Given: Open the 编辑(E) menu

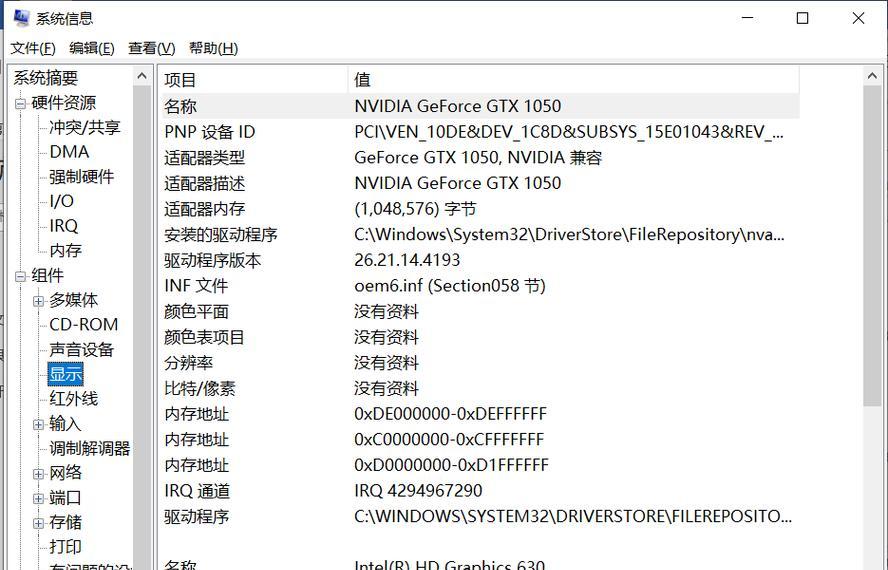Looking at the screenshot, I should [x=91, y=48].
